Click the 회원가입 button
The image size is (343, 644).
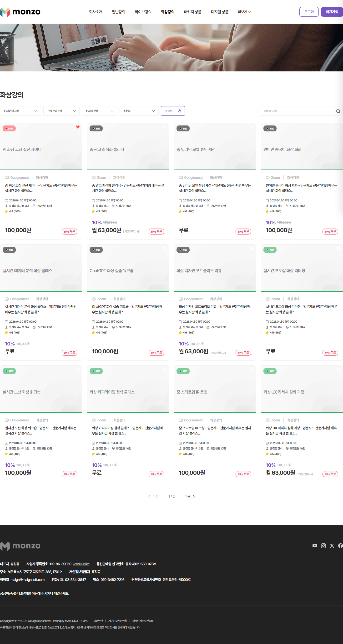tap(332, 12)
